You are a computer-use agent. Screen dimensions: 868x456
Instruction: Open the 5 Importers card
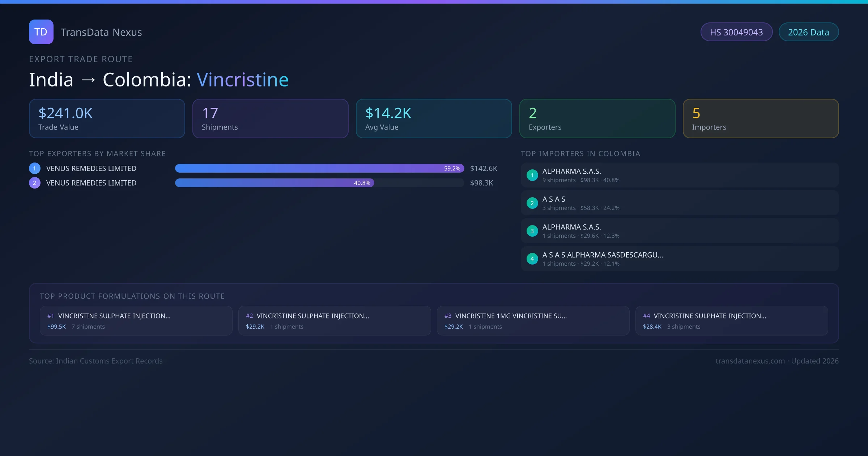[761, 119]
